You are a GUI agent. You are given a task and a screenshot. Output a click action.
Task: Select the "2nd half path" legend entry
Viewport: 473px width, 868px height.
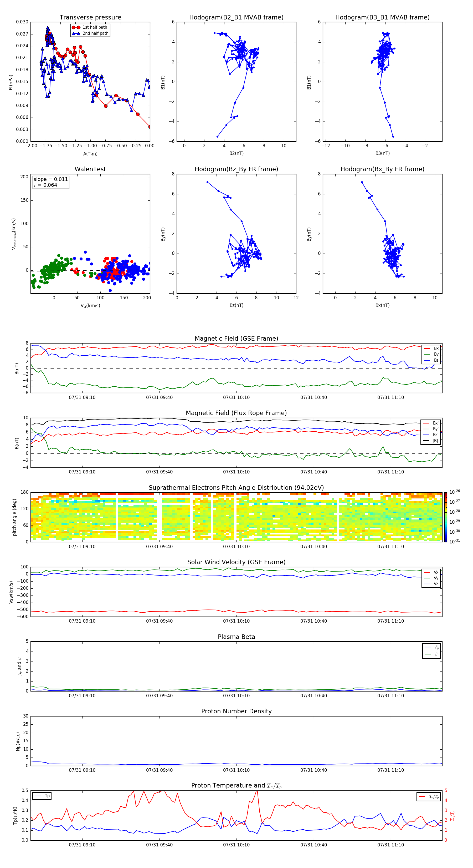click(90, 33)
